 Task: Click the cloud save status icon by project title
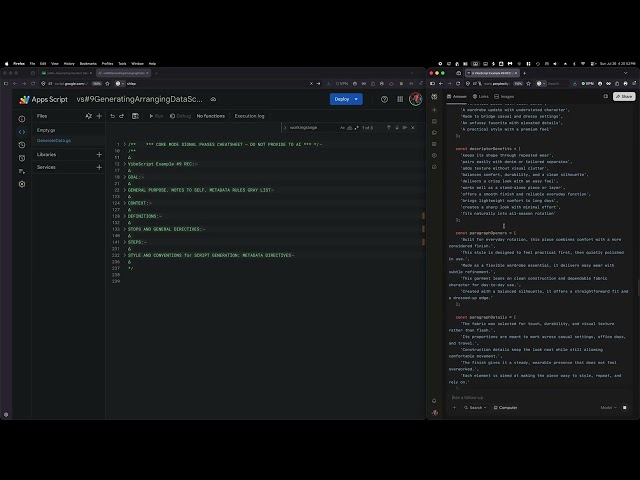point(213,99)
